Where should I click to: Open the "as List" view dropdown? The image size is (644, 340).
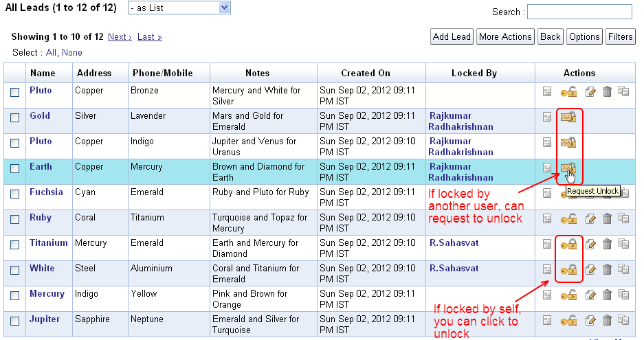(x=179, y=8)
